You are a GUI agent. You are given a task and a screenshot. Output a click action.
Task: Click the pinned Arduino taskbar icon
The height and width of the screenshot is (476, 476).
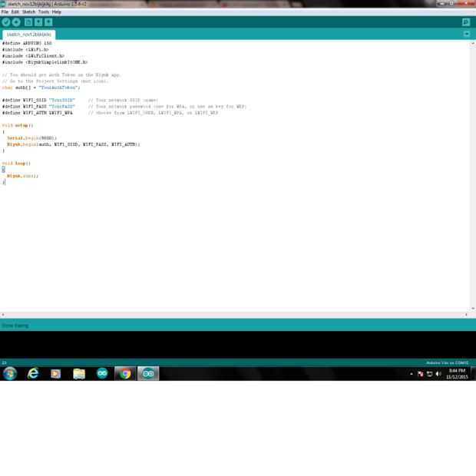tap(102, 373)
